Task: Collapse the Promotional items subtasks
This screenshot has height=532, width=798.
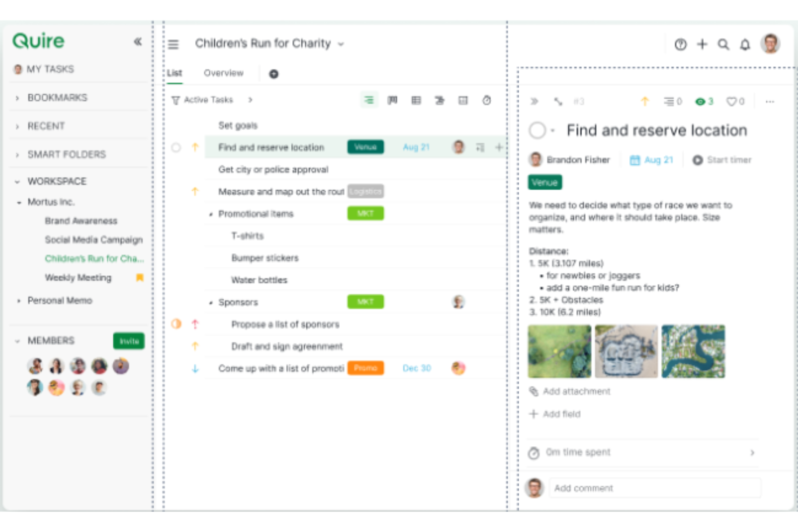Action: tap(211, 215)
